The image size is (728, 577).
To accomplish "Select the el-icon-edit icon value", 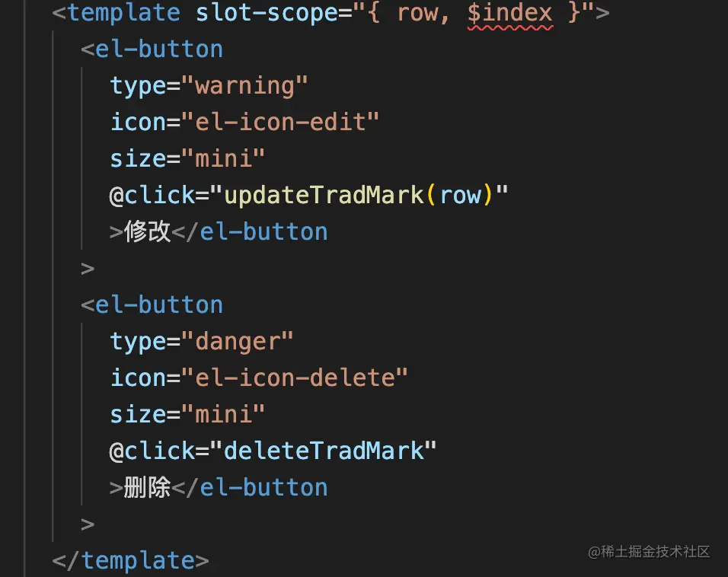I will tap(280, 123).
